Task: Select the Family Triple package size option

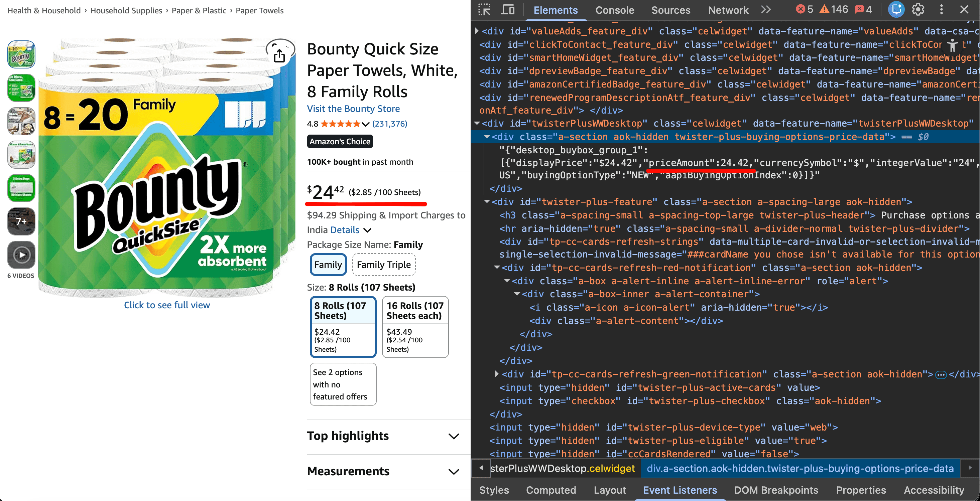Action: pos(384,265)
